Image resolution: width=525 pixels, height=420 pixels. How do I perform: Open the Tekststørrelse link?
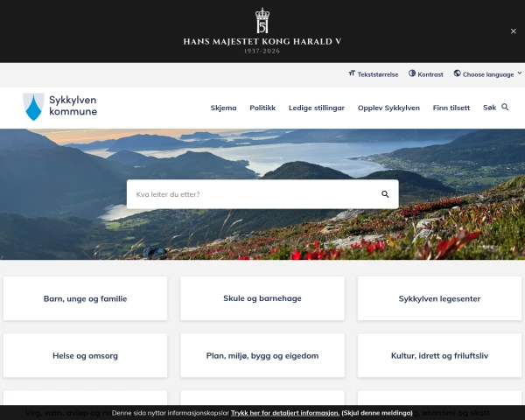(x=374, y=74)
